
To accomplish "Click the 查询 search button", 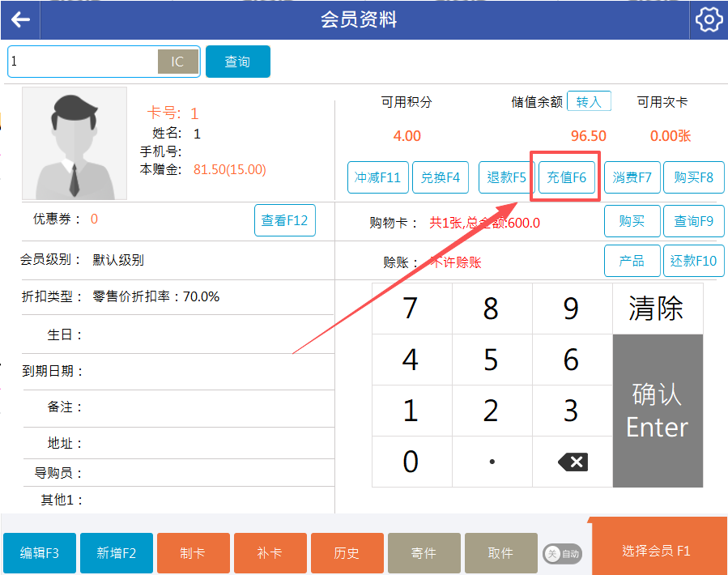I will tap(237, 62).
